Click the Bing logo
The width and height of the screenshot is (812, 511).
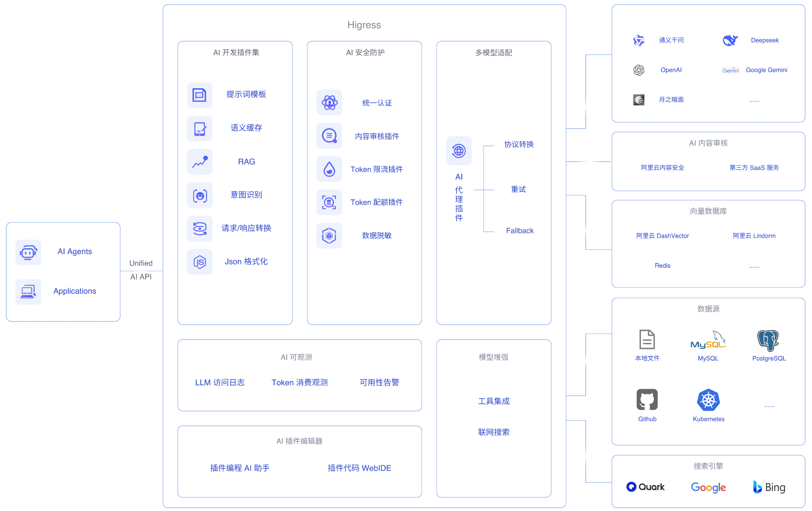point(769,487)
